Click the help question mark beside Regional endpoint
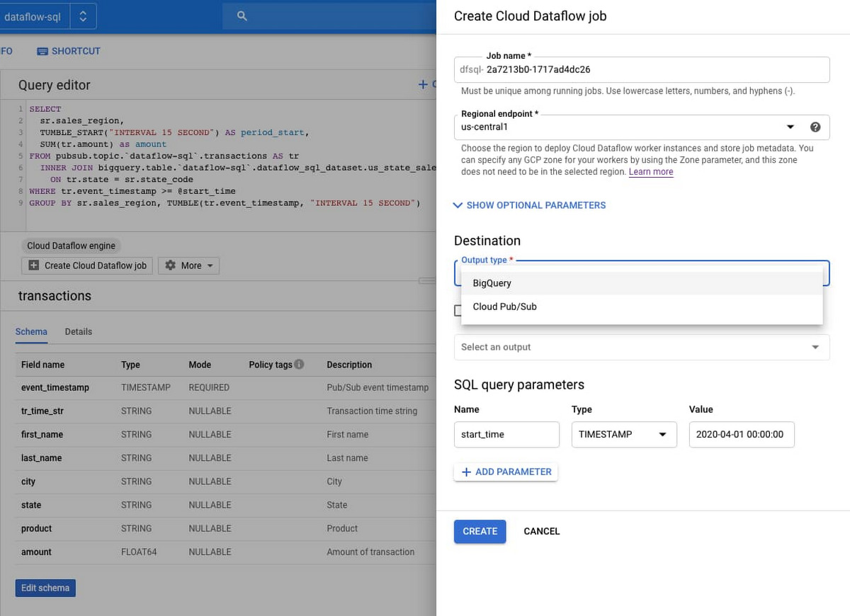The width and height of the screenshot is (850, 616). [815, 127]
